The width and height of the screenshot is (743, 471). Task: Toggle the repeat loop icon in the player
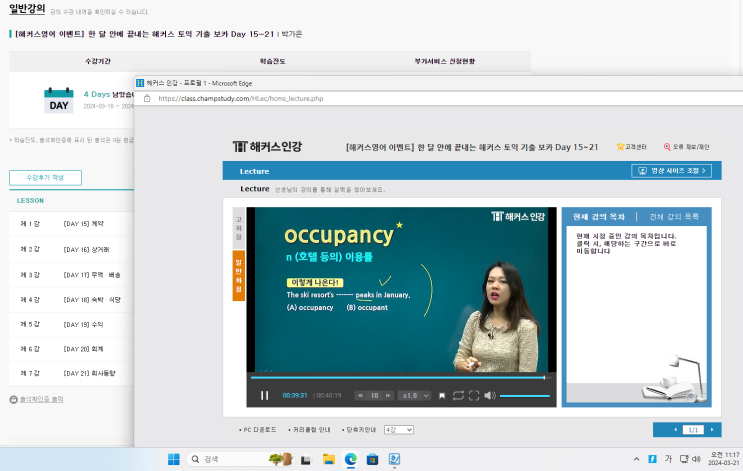pos(458,395)
